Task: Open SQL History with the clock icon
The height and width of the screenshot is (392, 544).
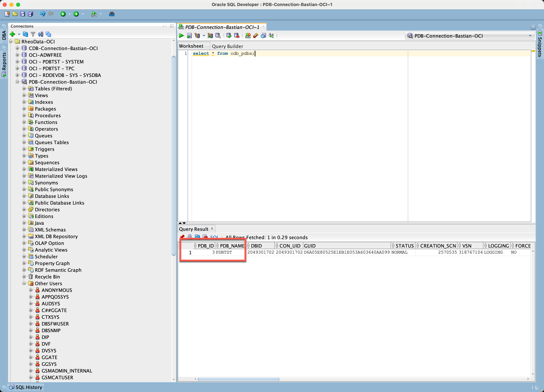Action: point(263,36)
